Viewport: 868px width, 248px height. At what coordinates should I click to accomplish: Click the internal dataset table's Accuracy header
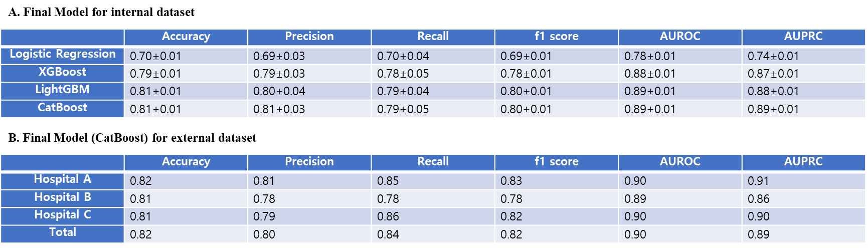click(x=186, y=37)
